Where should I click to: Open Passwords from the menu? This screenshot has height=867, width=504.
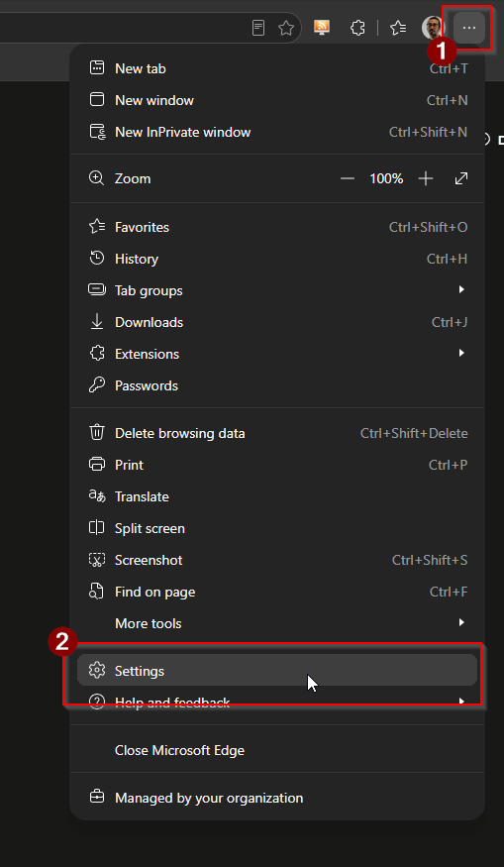point(277,385)
